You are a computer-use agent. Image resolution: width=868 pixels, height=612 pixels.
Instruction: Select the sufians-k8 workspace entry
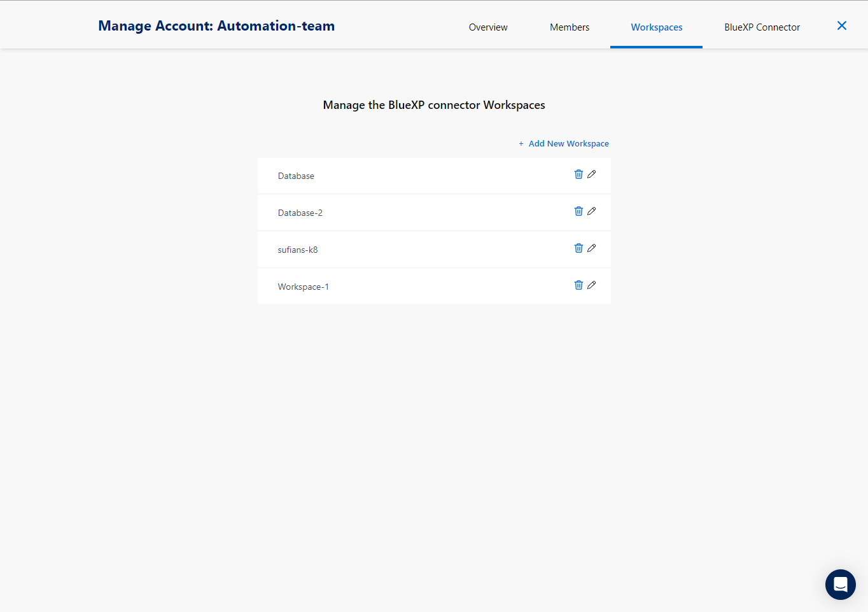tap(298, 250)
